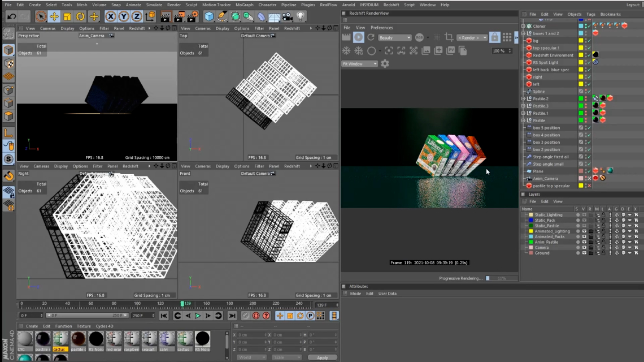Toggle visibility dots for the Spline object
Viewport: 644px width, 362px height.
[586, 91]
